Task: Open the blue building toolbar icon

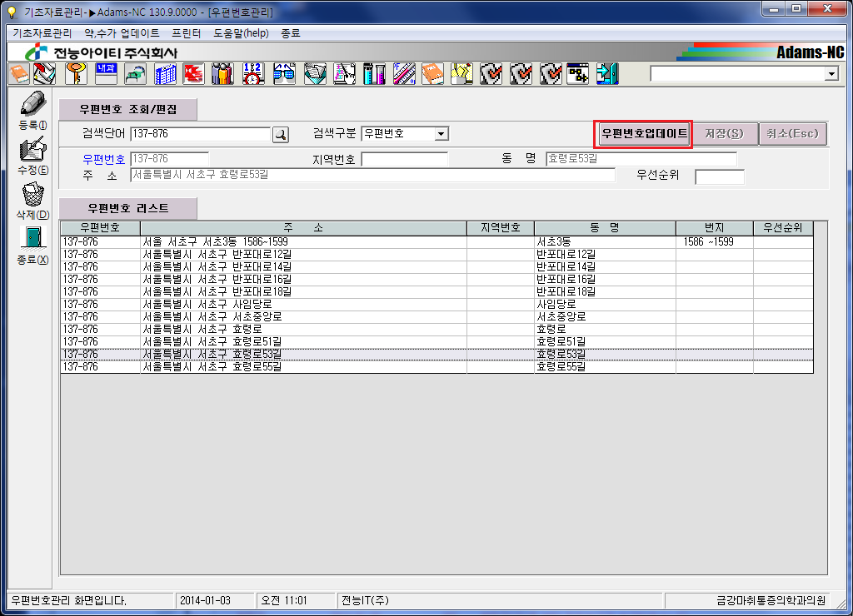Action: pyautogui.click(x=166, y=73)
